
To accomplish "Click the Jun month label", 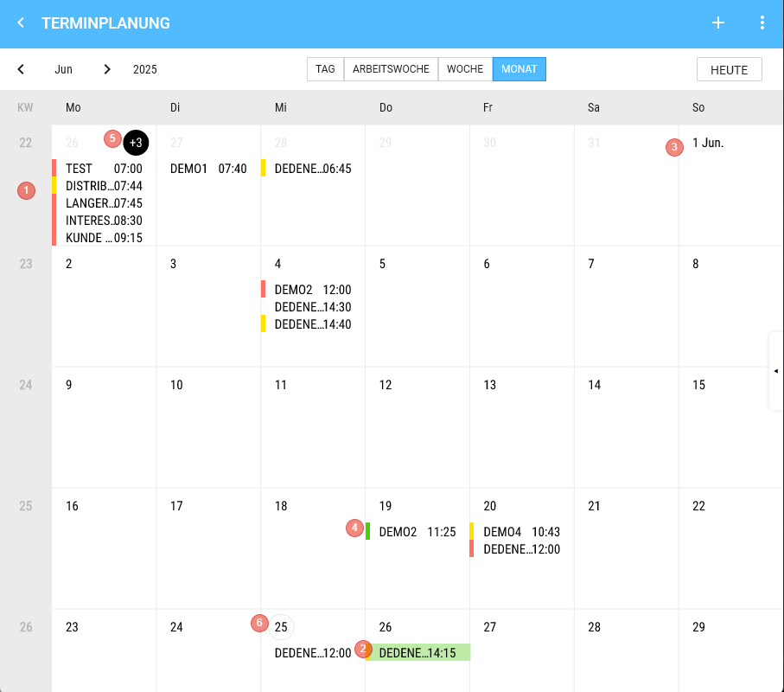I will pyautogui.click(x=63, y=69).
